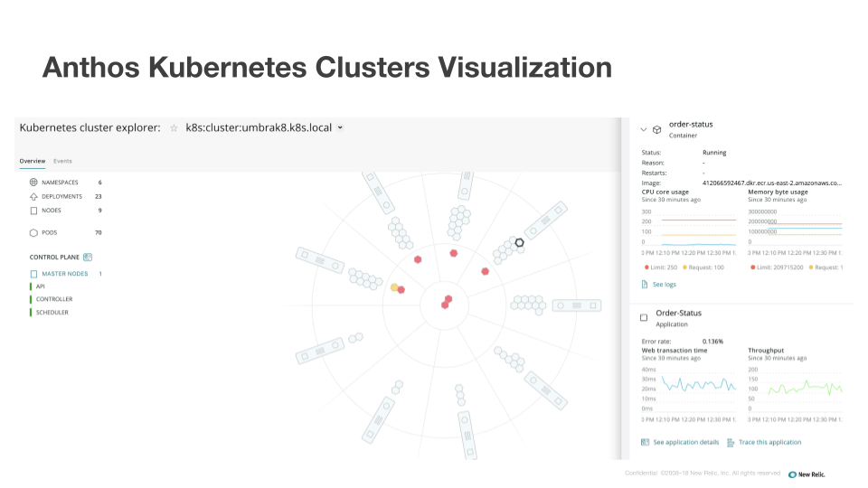Click the Deployments icon
868x488 pixels.
(33, 196)
